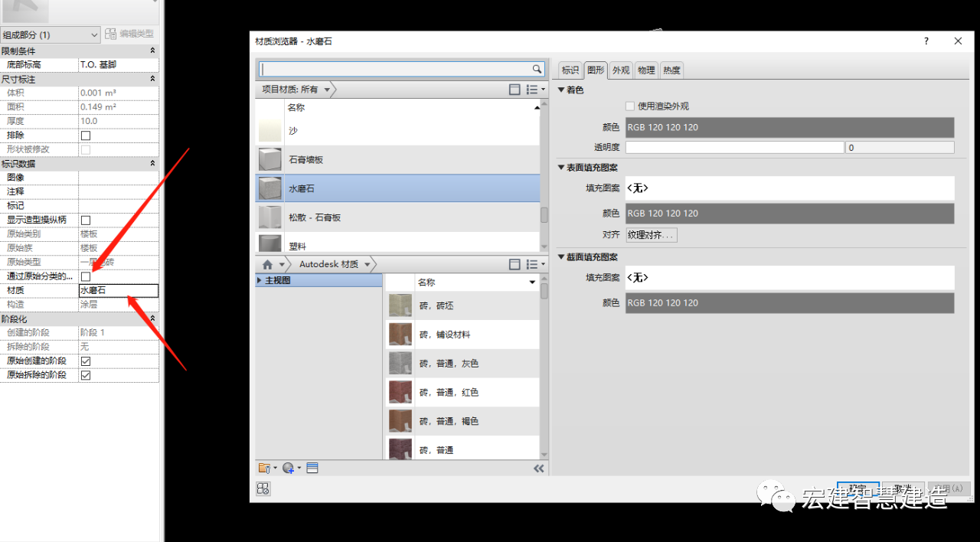Click the 纹理对齐... button
The width and height of the screenshot is (980, 542).
tap(651, 235)
